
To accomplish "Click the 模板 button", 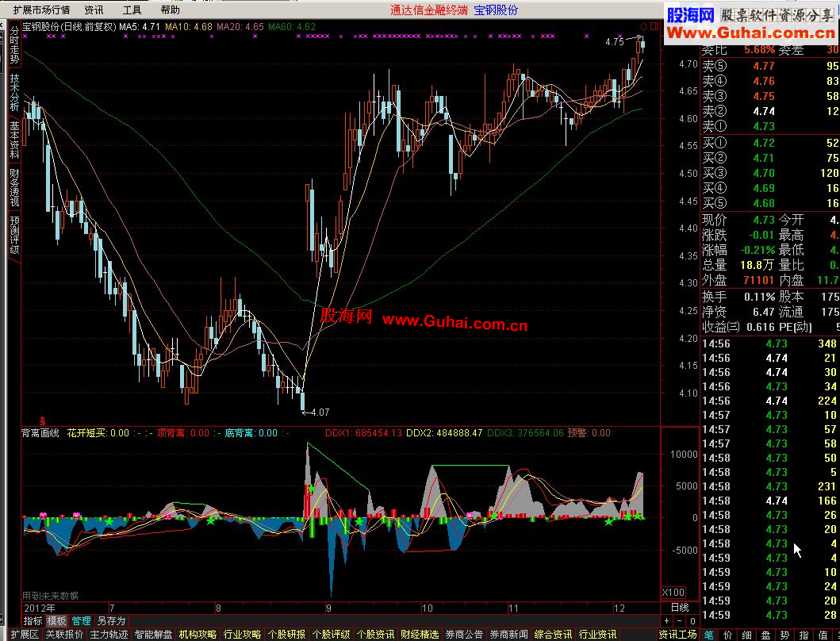I will pos(56,620).
